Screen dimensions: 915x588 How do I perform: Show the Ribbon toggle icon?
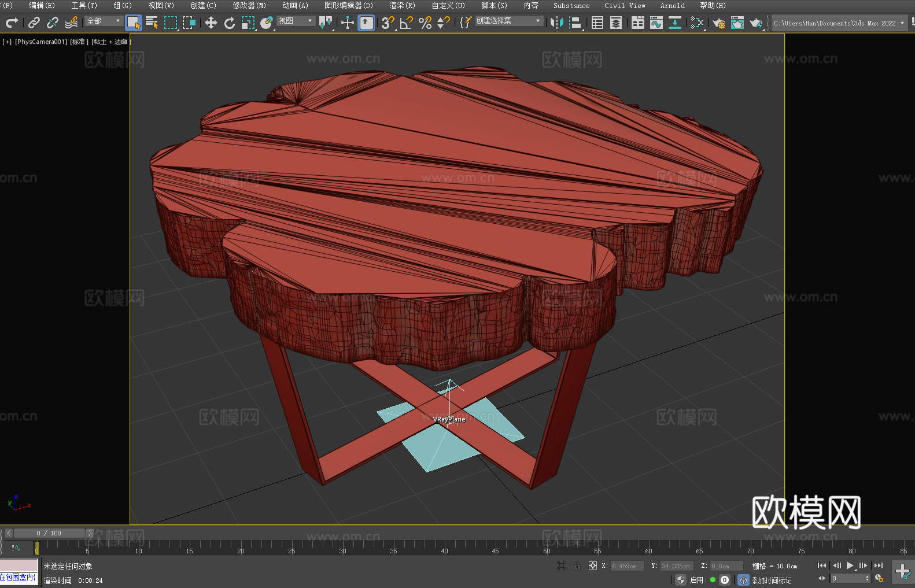point(638,23)
